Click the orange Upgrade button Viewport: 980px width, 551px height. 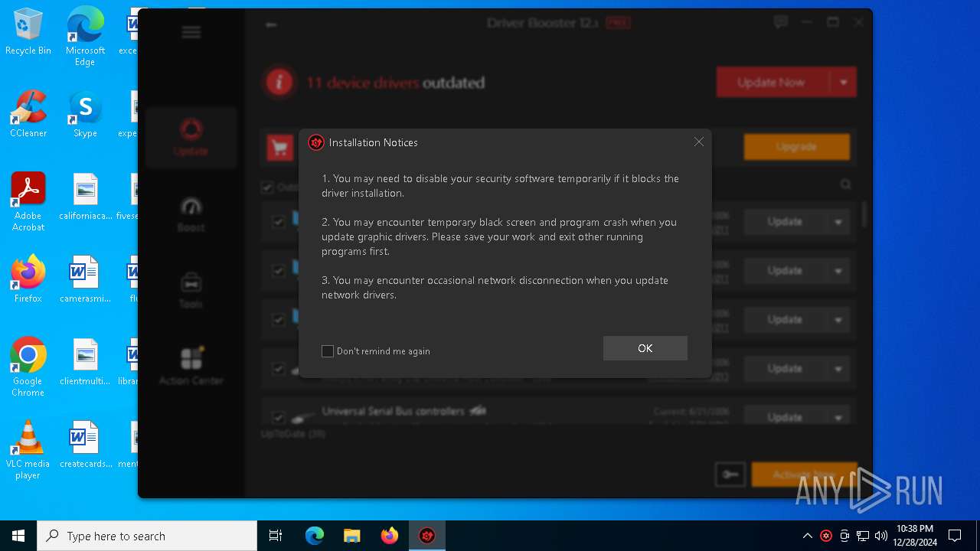tap(796, 147)
